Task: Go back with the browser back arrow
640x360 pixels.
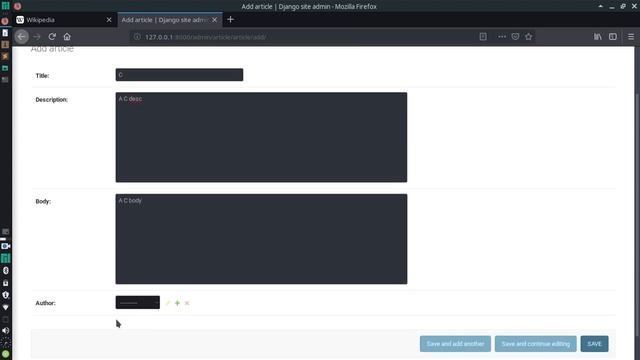Action: point(22,37)
